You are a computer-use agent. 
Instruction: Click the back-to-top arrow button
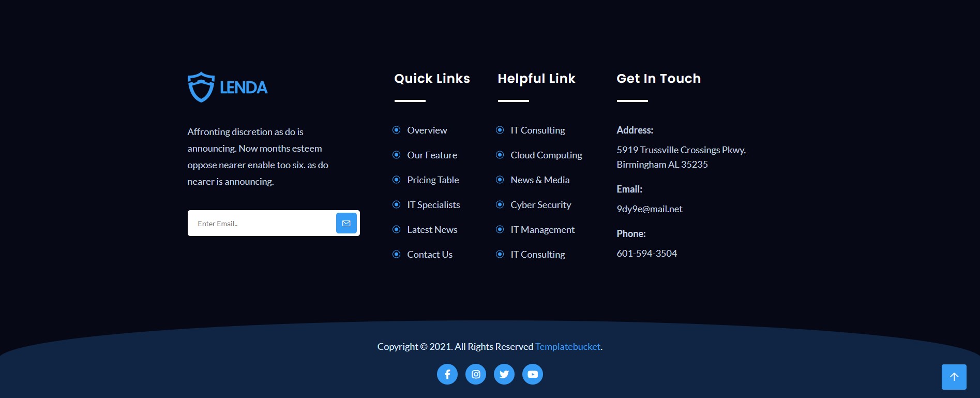click(x=954, y=377)
